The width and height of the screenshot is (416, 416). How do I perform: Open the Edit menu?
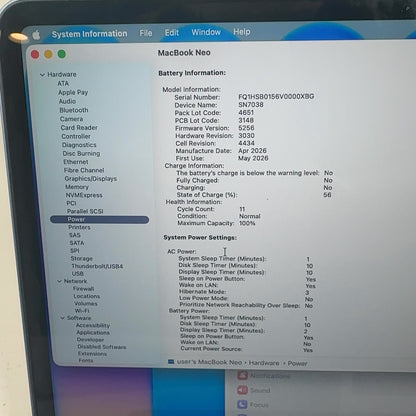172,33
